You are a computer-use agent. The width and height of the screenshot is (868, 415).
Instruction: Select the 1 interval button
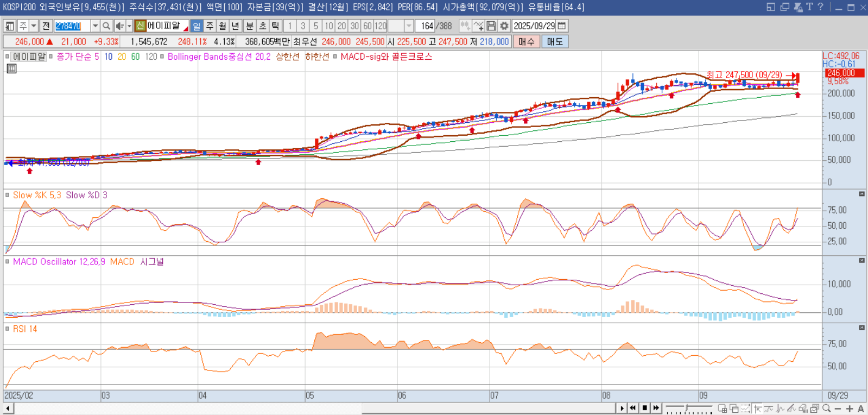[x=290, y=26]
